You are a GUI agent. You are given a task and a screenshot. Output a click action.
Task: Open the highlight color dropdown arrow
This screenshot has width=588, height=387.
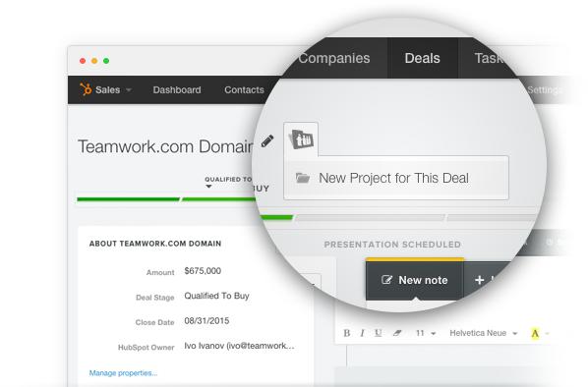click(x=547, y=333)
